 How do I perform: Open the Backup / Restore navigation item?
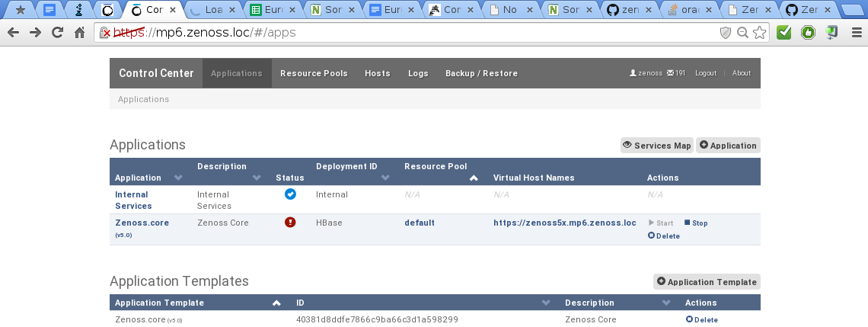coord(482,73)
